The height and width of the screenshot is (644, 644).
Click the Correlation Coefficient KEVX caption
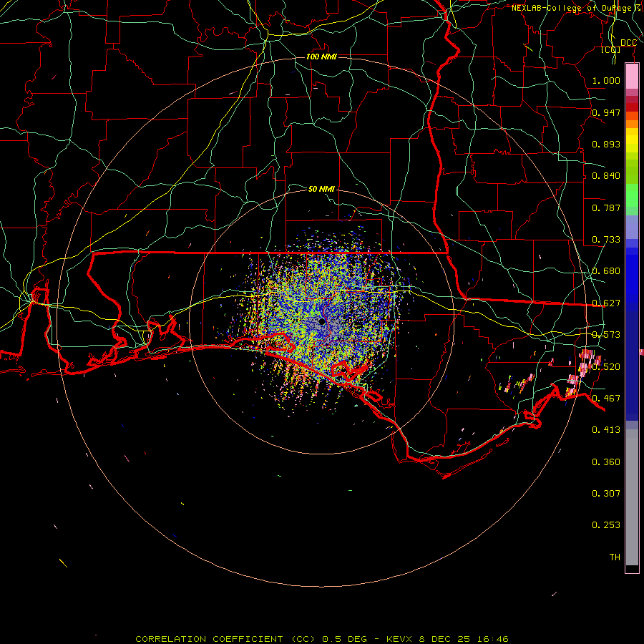(x=322, y=639)
